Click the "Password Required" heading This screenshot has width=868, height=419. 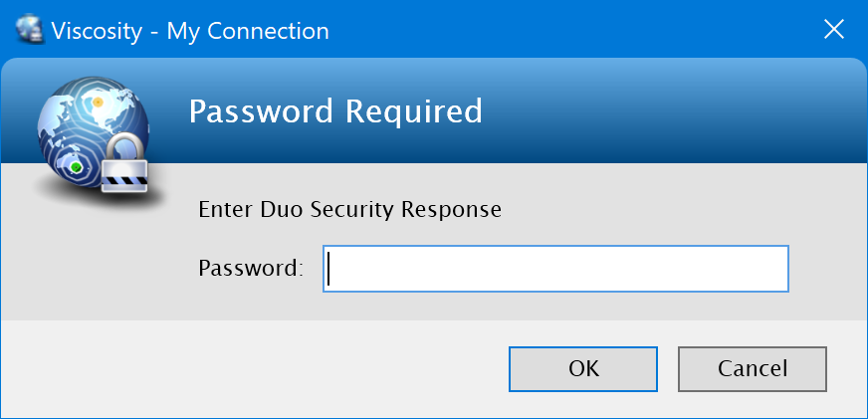point(335,111)
